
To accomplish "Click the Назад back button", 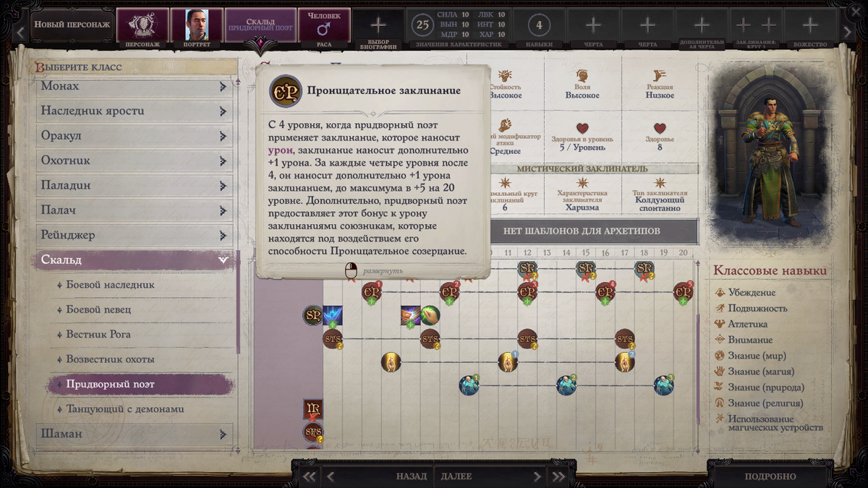I will click(x=378, y=476).
